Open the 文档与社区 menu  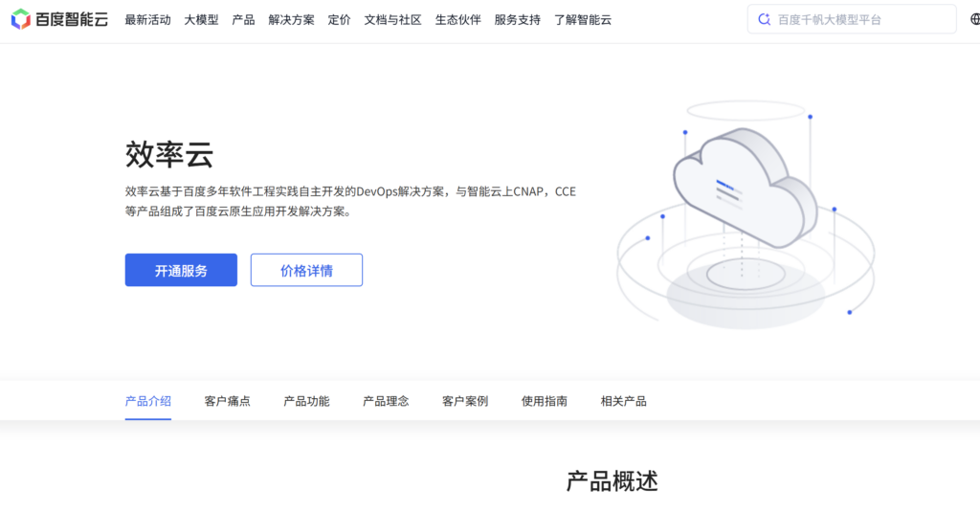click(392, 20)
